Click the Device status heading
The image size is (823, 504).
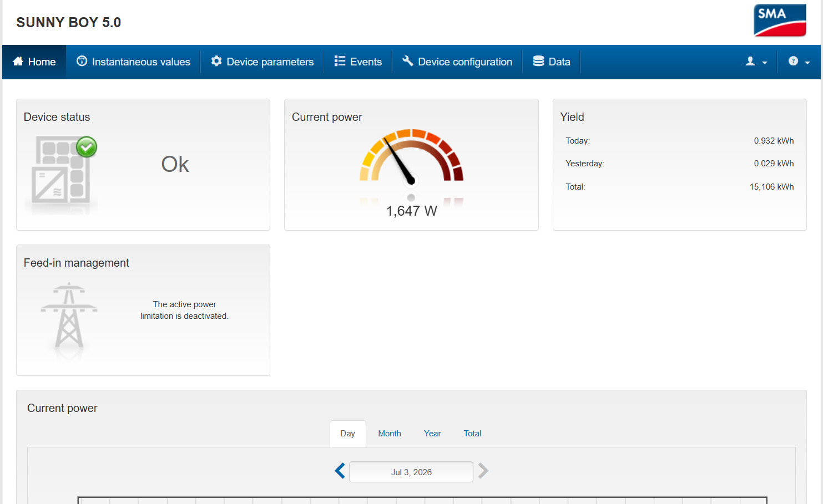coord(57,117)
